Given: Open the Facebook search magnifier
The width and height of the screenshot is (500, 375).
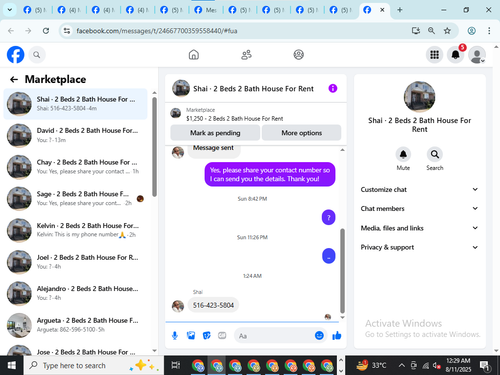Looking at the screenshot, I should [x=37, y=55].
